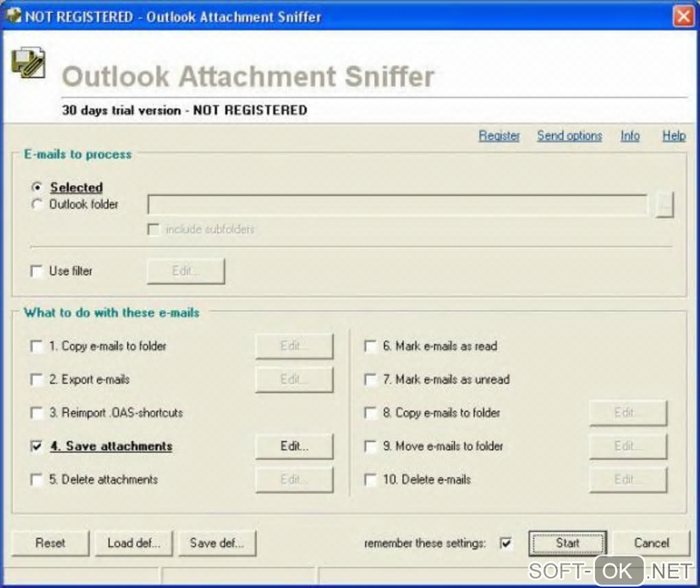This screenshot has width=700, height=588.
Task: Click Edit for '8. Copy e-mails to folder'
Action: (628, 412)
